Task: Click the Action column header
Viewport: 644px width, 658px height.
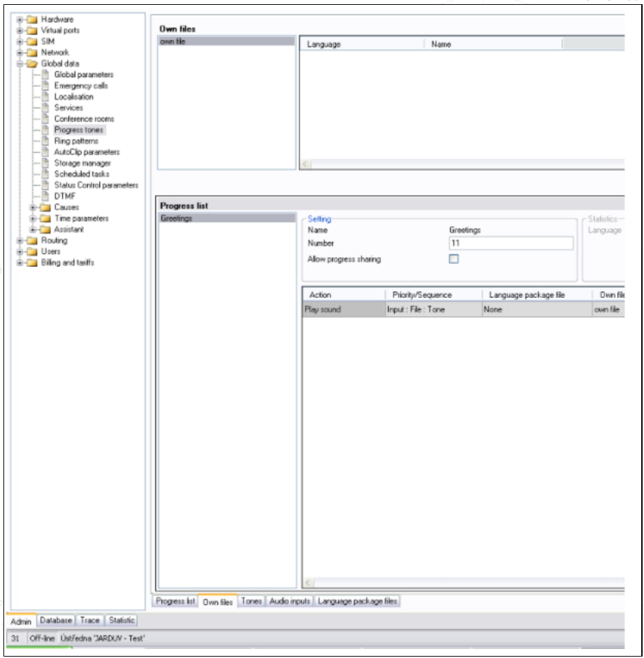Action: [x=344, y=295]
